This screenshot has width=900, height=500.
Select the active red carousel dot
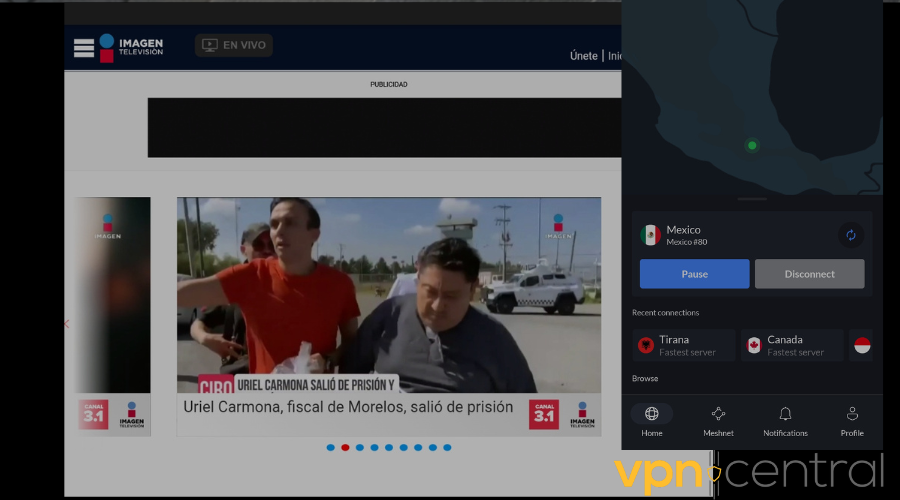coord(345,448)
